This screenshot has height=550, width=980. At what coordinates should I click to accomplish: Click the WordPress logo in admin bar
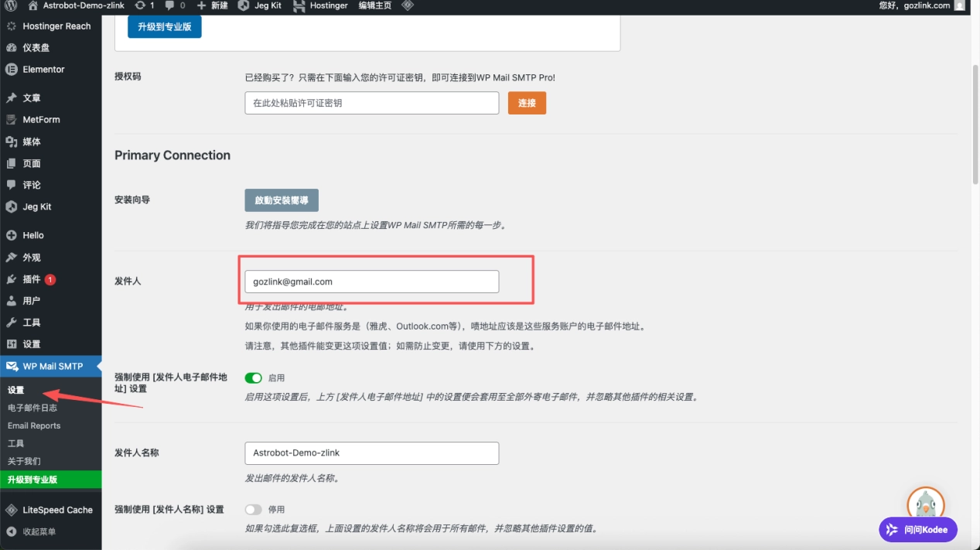point(11,5)
